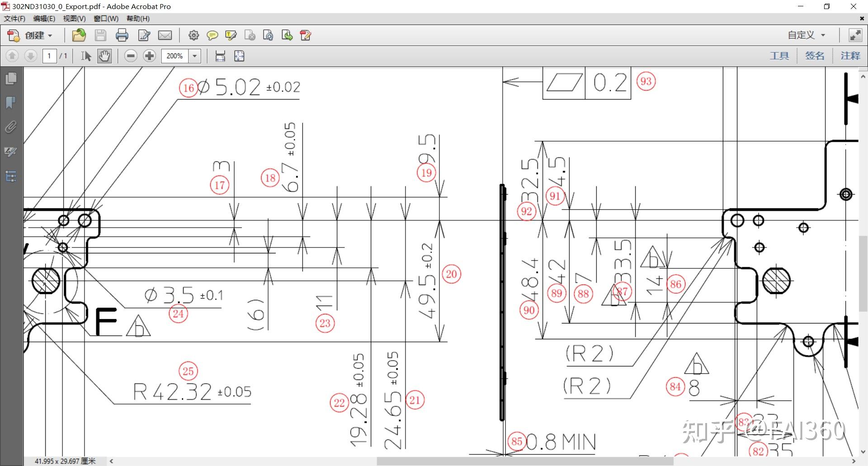868x466 pixels.
Task: Click the red balloon number 25
Action: click(188, 371)
